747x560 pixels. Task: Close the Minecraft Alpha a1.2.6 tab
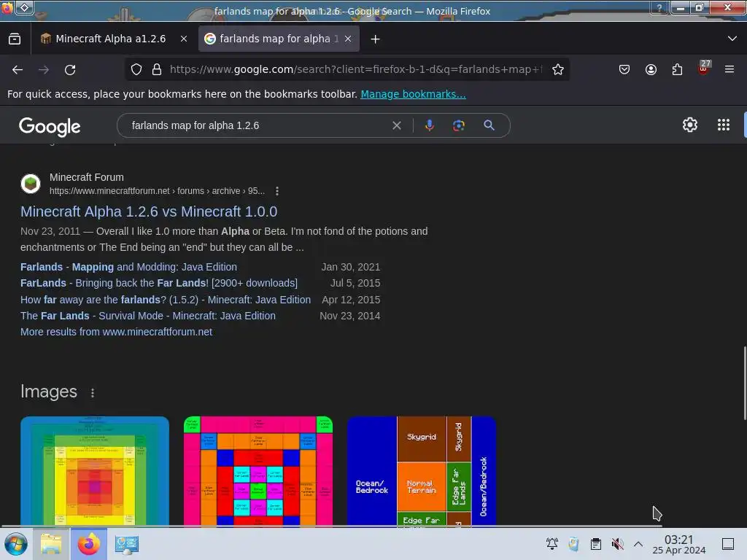[183, 39]
